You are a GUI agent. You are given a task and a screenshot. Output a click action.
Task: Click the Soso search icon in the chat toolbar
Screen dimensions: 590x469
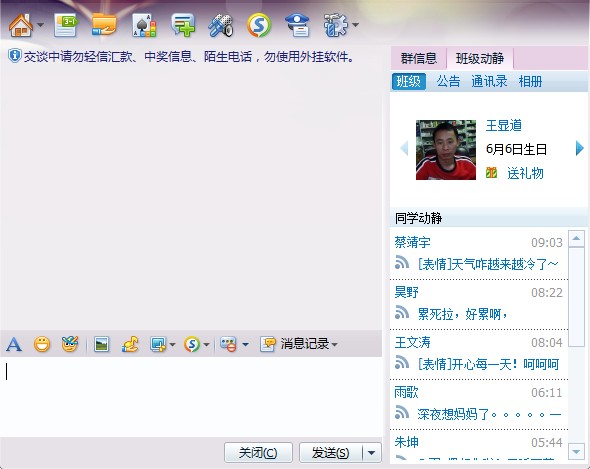[192, 344]
